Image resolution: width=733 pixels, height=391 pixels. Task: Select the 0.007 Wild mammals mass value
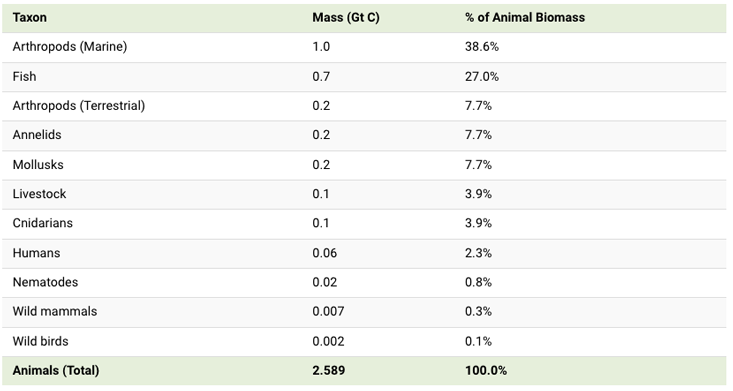point(328,311)
